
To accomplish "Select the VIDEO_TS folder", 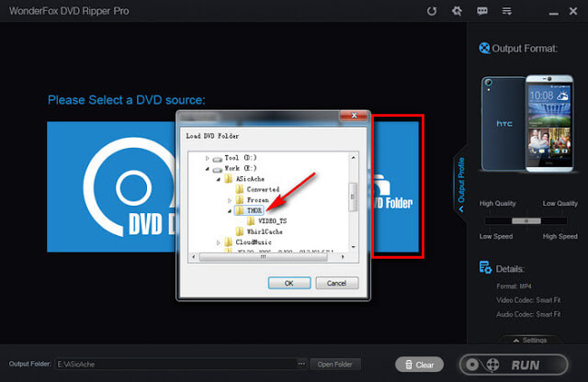I will tap(274, 221).
